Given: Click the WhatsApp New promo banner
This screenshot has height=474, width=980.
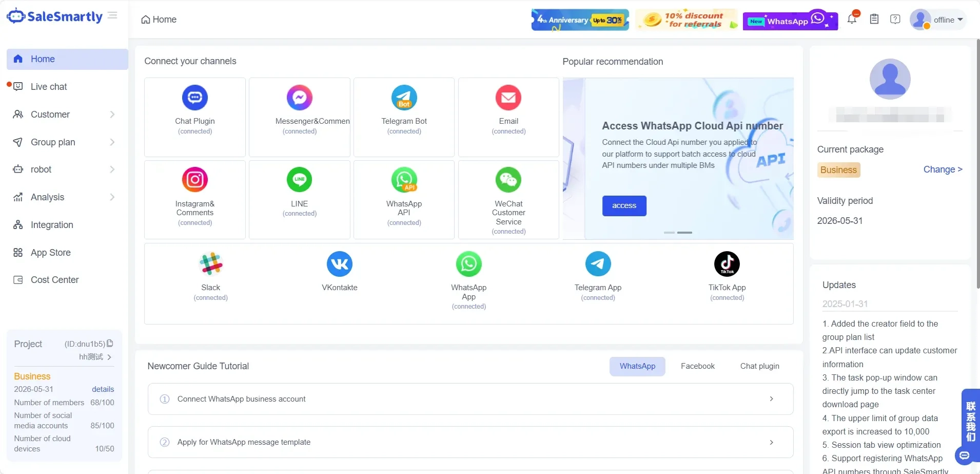Looking at the screenshot, I should pos(790,20).
